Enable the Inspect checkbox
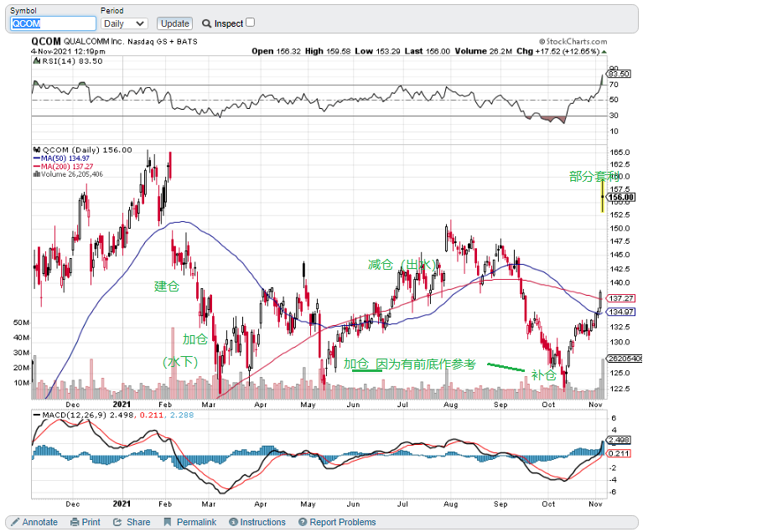This screenshot has width=757, height=532. point(250,23)
